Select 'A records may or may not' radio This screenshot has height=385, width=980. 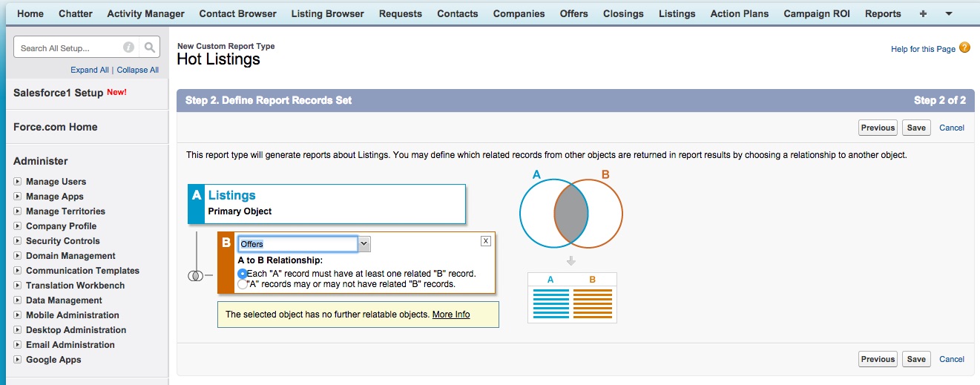tap(242, 284)
